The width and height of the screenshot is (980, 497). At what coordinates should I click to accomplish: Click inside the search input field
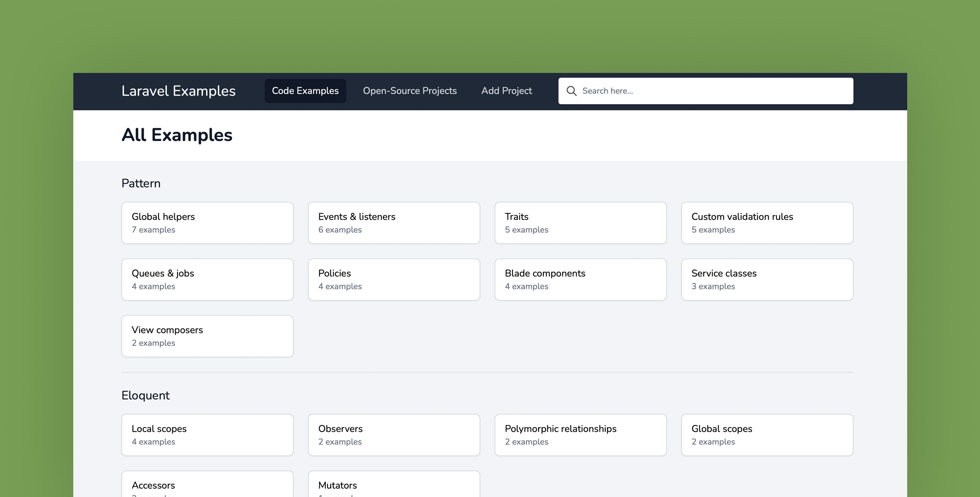706,91
